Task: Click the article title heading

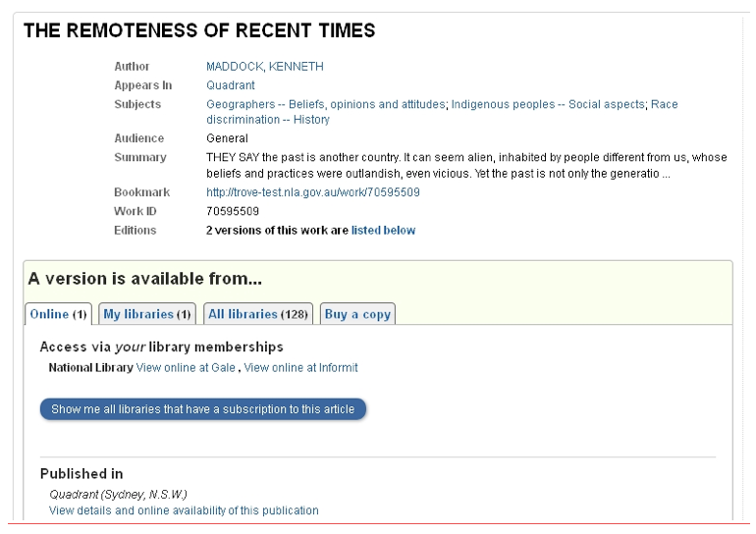Action: [199, 30]
